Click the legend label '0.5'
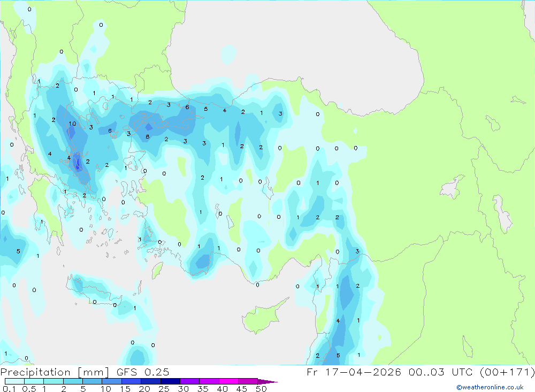Image resolution: width=535 pixels, height=392 pixels. click(29, 389)
